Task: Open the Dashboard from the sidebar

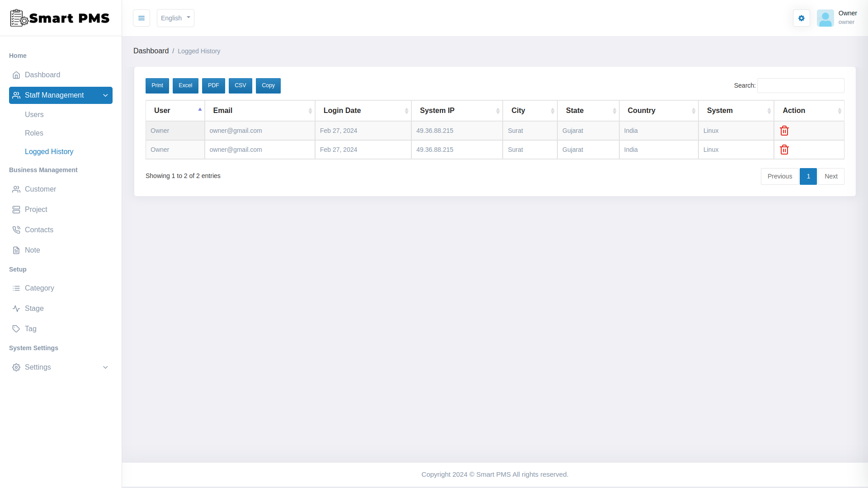Action: click(42, 75)
